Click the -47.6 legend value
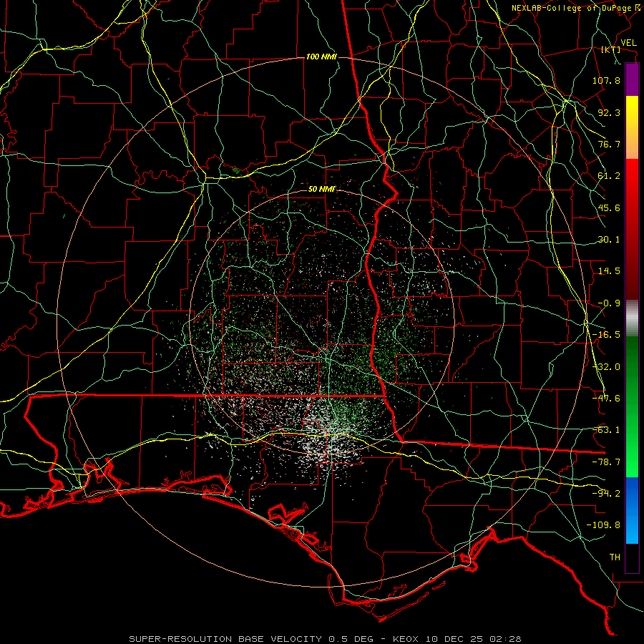The height and width of the screenshot is (644, 644). click(606, 399)
